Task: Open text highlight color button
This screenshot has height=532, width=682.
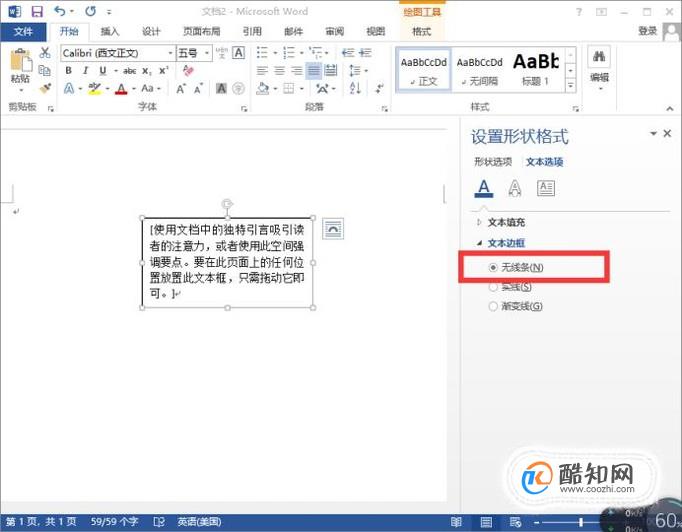Action: (x=94, y=89)
